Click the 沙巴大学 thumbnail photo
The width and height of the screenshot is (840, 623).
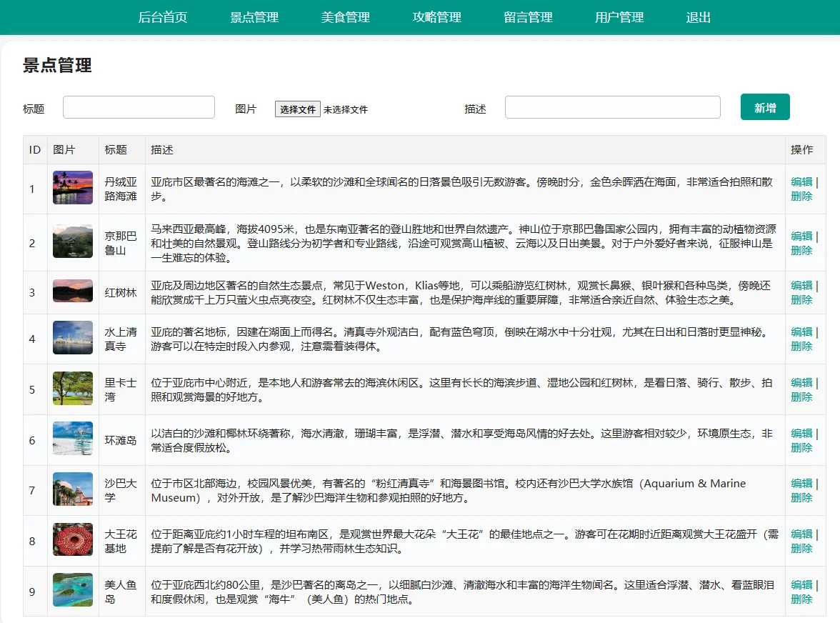[72, 490]
